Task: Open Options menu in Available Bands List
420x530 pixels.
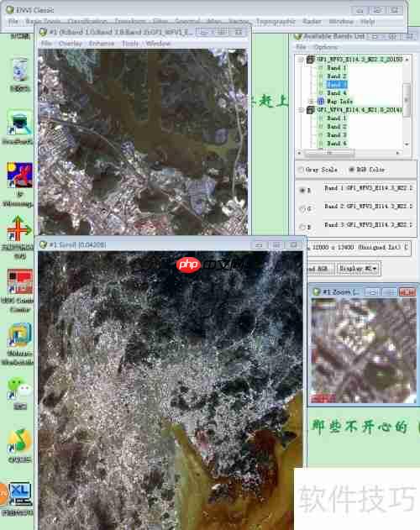Action: click(326, 47)
